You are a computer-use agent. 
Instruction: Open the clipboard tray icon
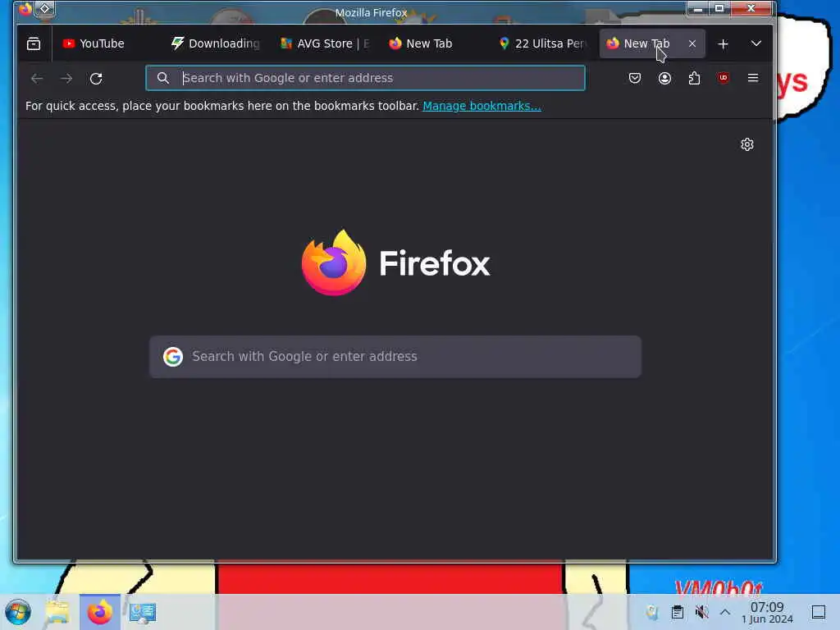pos(677,612)
